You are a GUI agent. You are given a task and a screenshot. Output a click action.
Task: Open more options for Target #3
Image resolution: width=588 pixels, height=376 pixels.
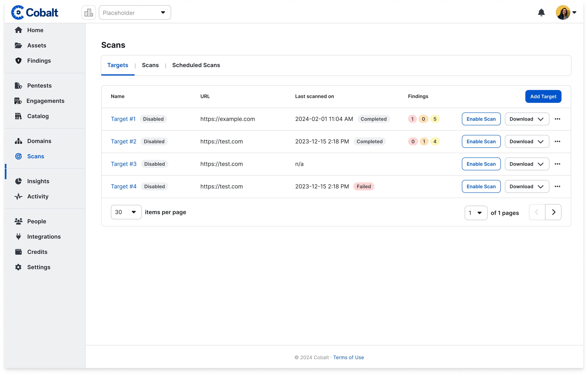coord(557,164)
